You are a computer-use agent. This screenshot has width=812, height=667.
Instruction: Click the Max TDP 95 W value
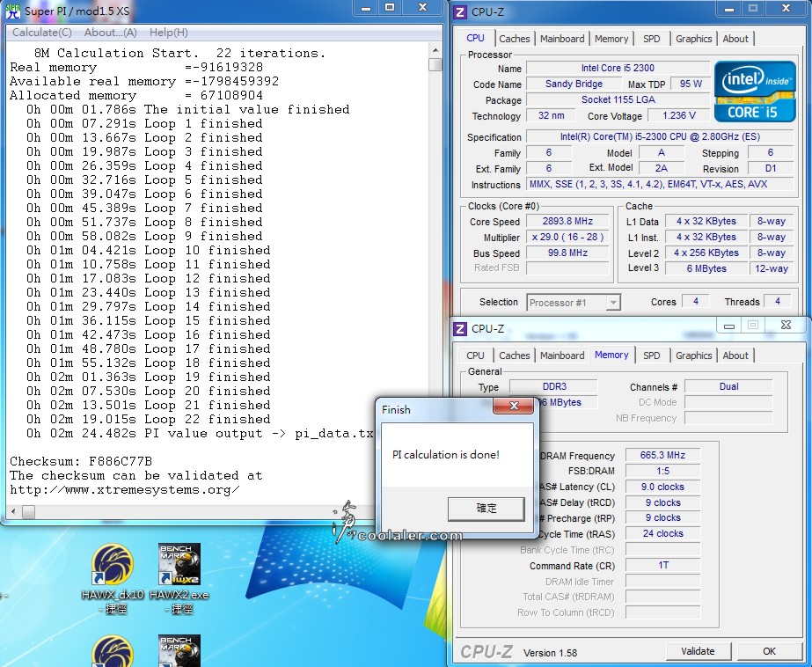(691, 84)
